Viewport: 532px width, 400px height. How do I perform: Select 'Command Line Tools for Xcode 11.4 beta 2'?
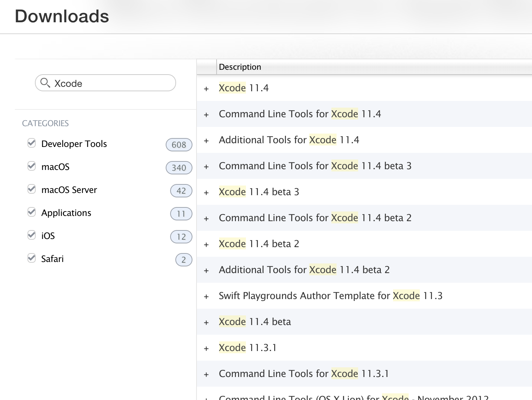click(x=315, y=218)
